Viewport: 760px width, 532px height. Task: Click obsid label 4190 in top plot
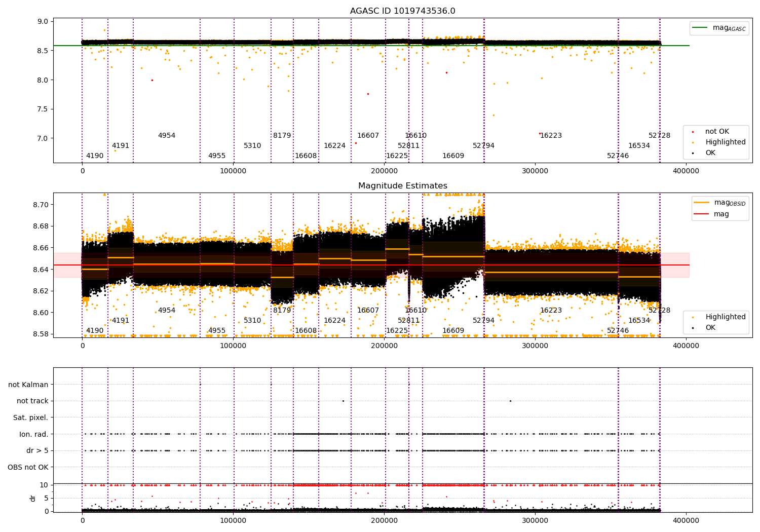[95, 156]
